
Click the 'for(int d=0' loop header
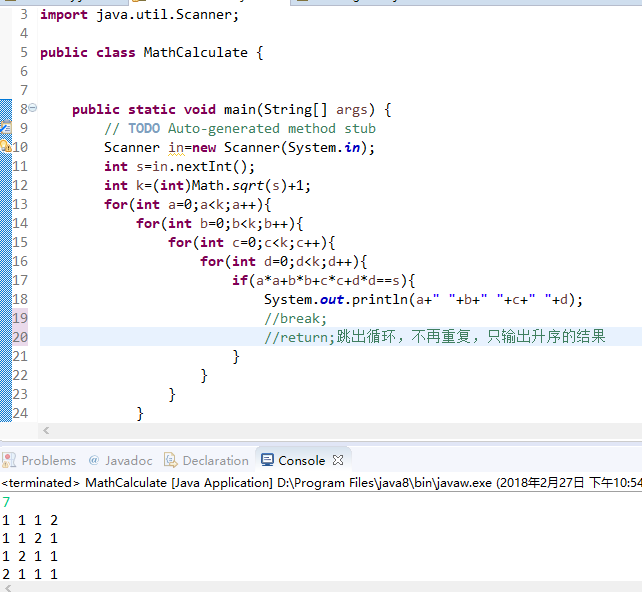point(283,262)
